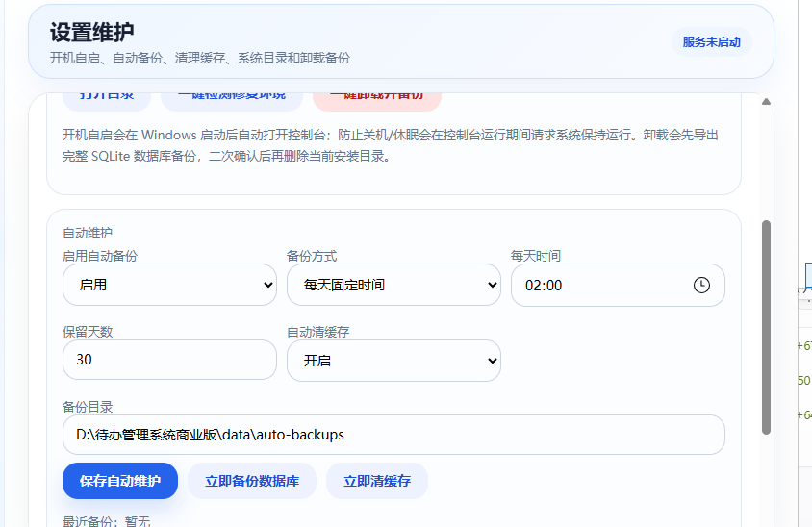Click the partially hidden 打开目录 button
This screenshot has width=812, height=527.
(107, 101)
